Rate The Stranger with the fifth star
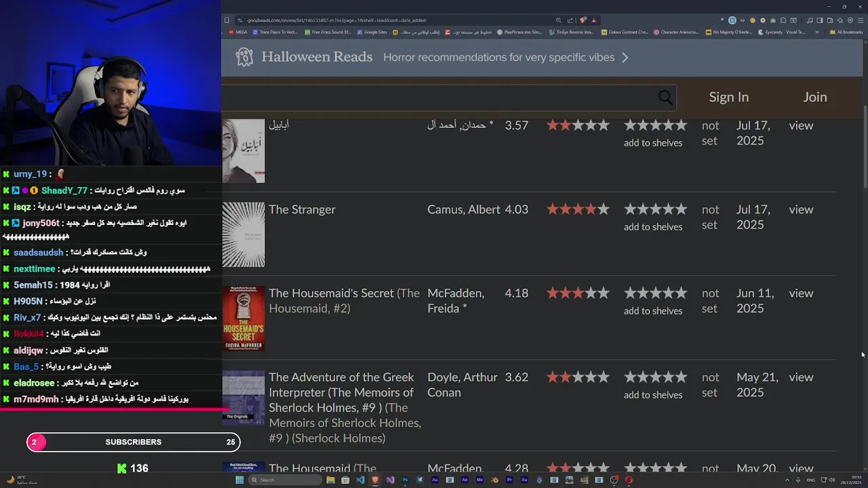Viewport: 868px width, 488px height. pyautogui.click(x=681, y=209)
